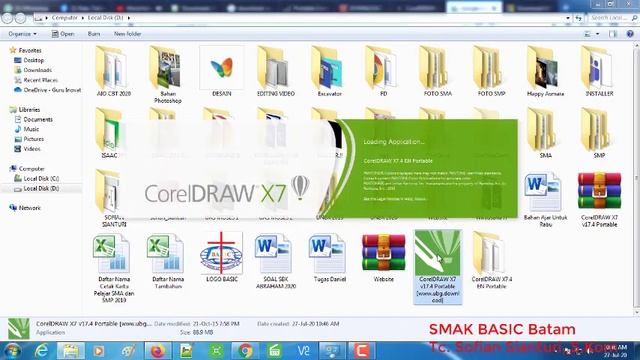This screenshot has height=360, width=640.
Task: Select the FOTO SMP folder
Action: [x=491, y=72]
